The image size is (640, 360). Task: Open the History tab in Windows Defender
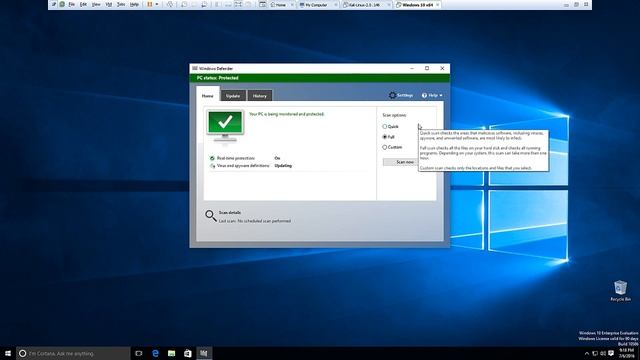coord(260,96)
